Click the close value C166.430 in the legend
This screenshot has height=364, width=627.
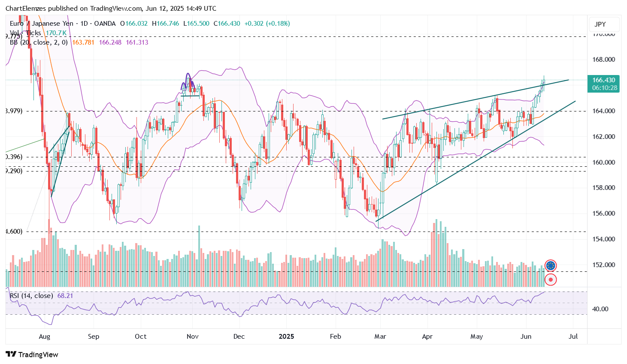(227, 24)
